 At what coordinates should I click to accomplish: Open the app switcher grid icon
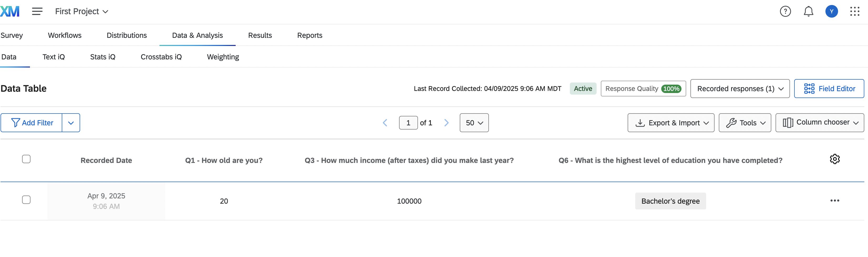855,12
